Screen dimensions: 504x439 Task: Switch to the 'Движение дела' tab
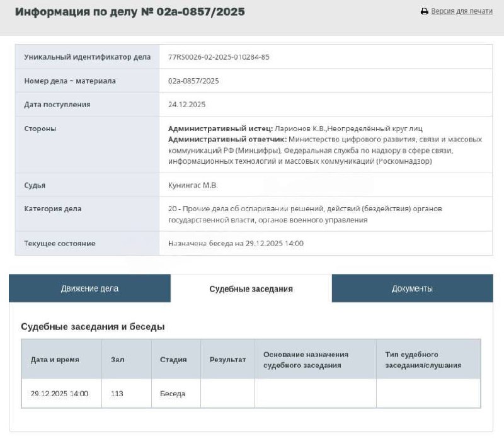point(89,288)
